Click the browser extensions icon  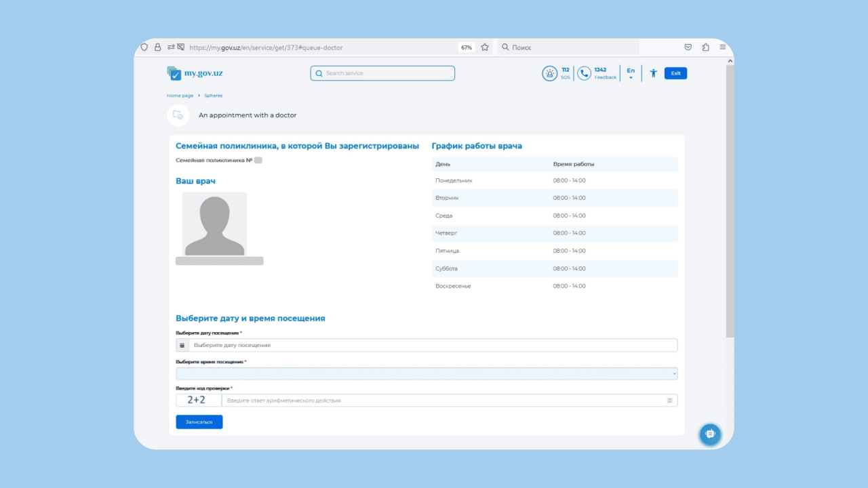coord(705,47)
